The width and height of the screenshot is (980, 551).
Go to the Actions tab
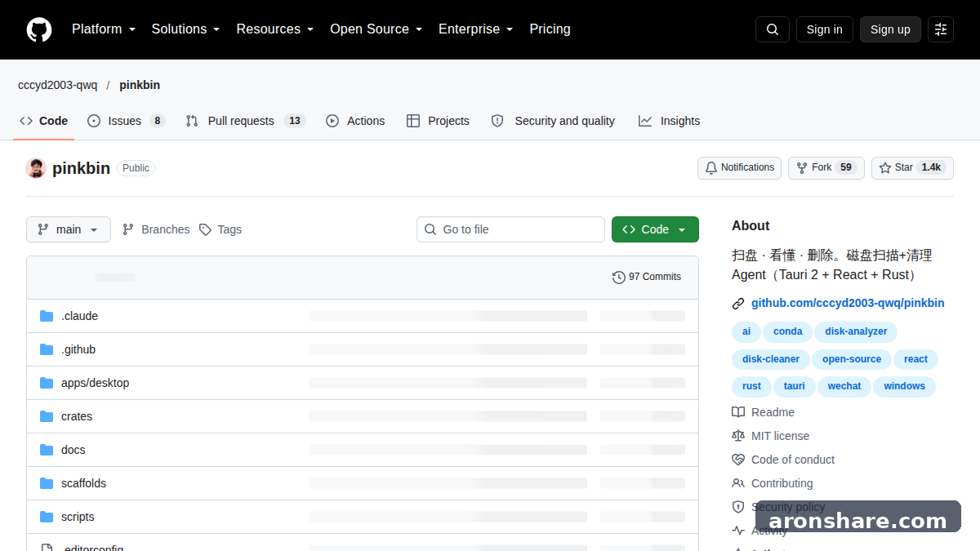pyautogui.click(x=355, y=121)
